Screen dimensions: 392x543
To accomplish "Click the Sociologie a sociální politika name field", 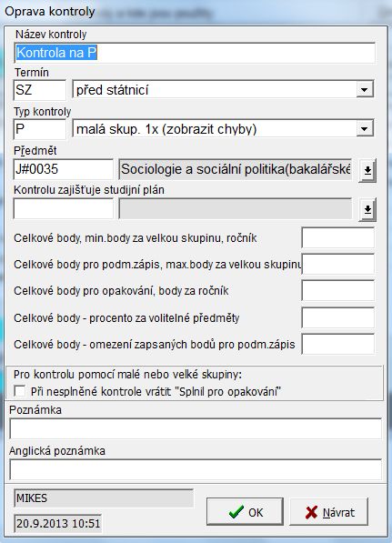I will 236,169.
